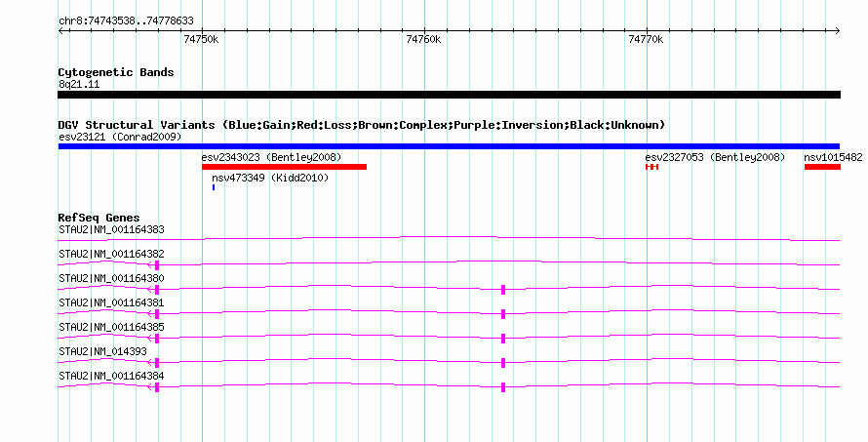Click the middle exon of NM_001164384

pyautogui.click(x=503, y=387)
